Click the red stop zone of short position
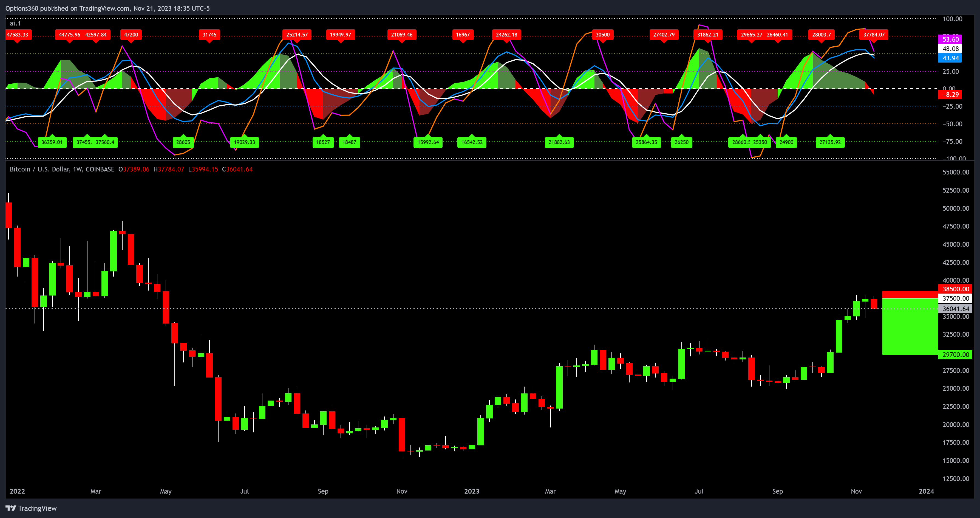Viewport: 980px width, 518px height. click(x=910, y=295)
